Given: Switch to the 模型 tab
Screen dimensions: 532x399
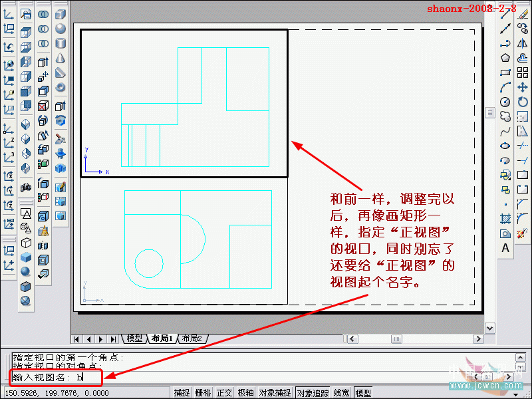Looking at the screenshot, I should 134,338.
